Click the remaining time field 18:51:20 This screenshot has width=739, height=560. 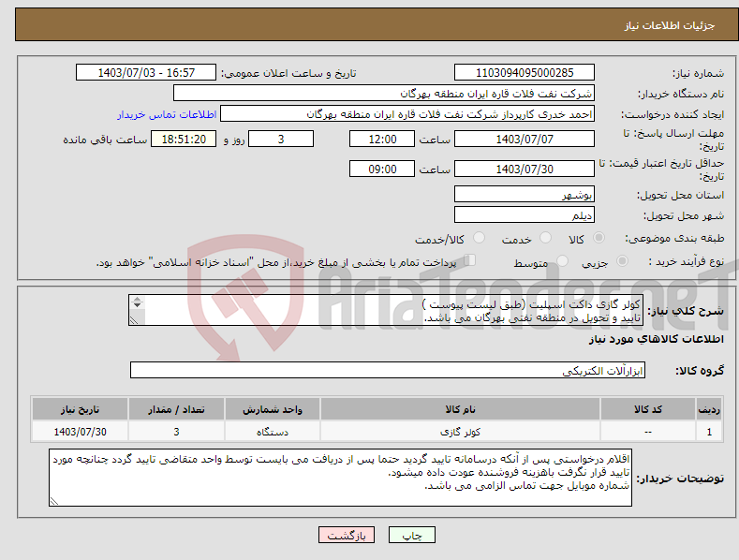(x=184, y=139)
